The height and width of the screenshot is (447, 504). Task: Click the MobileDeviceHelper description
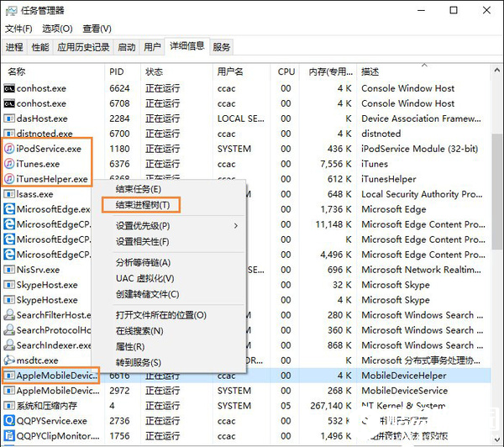coord(404,376)
